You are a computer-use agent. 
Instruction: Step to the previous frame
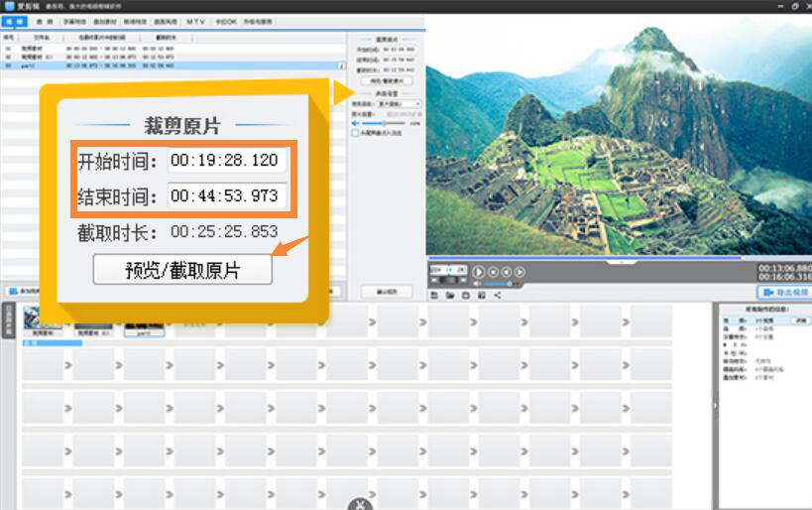506,272
